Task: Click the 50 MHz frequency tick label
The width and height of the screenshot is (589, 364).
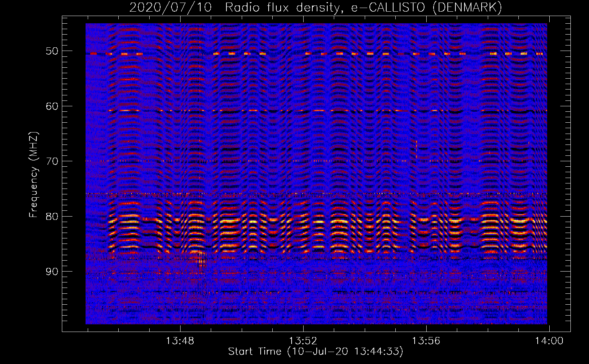Action: [52, 51]
